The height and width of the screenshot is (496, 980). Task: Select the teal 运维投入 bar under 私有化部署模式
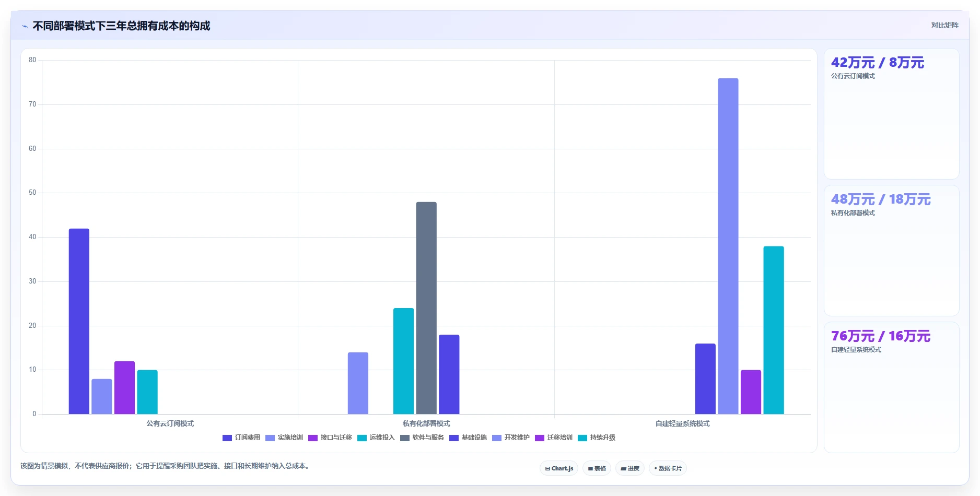[403, 361]
